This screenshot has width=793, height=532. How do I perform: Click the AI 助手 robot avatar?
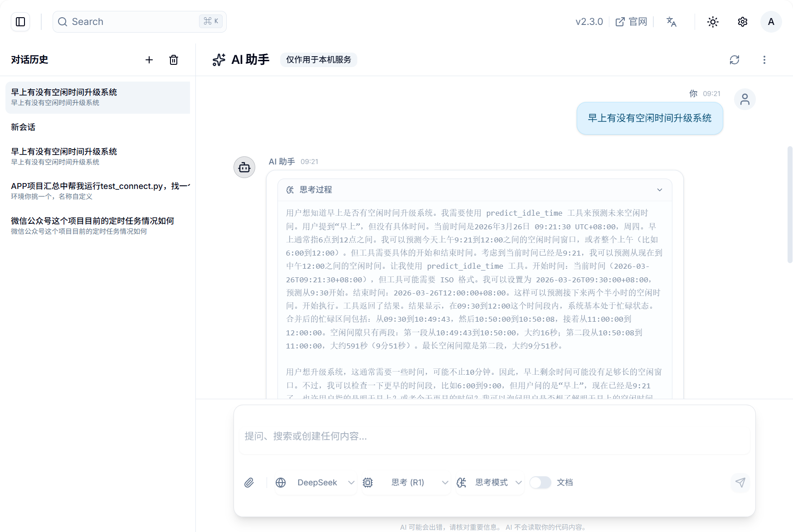244,167
